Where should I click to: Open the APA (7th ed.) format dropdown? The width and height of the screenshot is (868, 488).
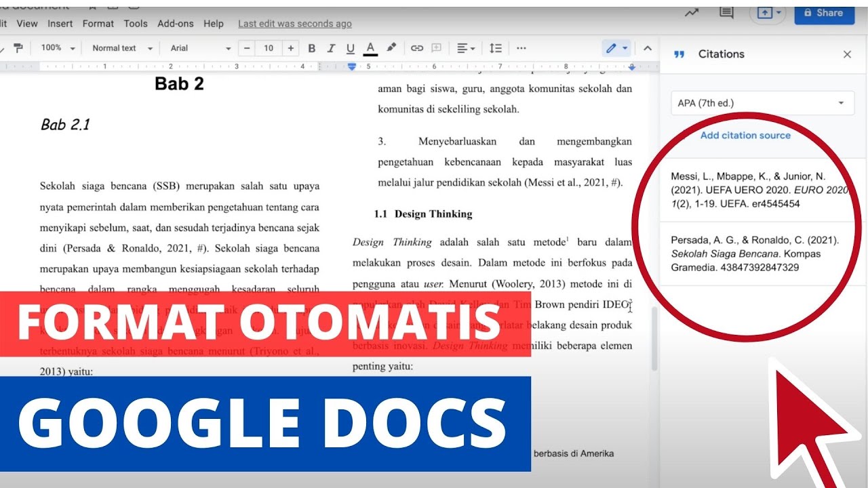click(x=762, y=103)
